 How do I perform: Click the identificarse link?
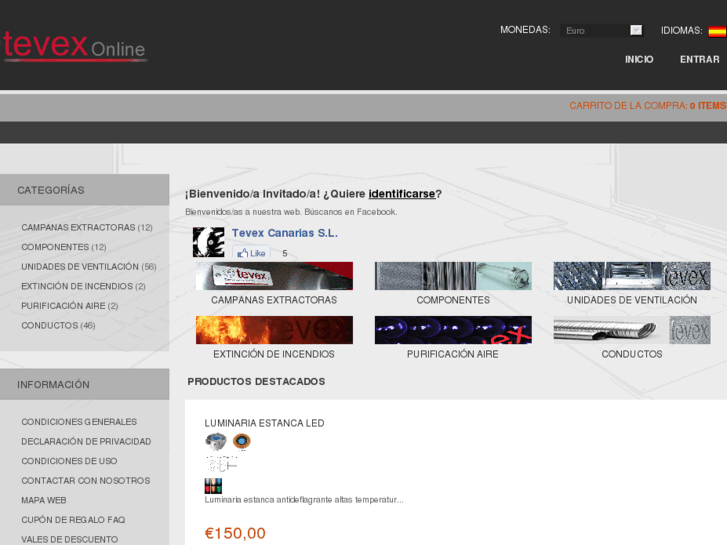(x=402, y=194)
